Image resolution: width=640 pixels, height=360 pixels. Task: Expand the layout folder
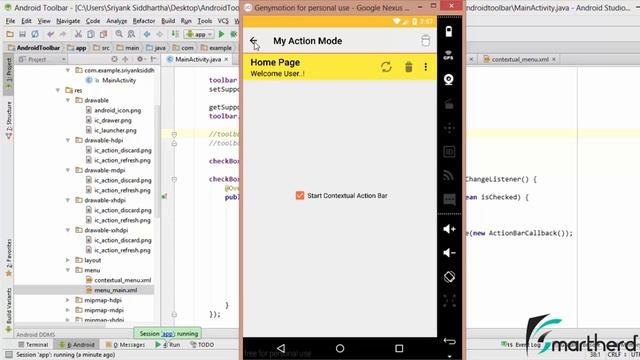[68, 260]
